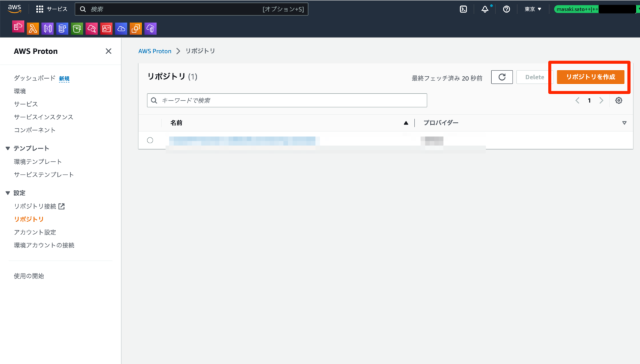Open リポジトリ接続 in the sidebar
640x364 pixels.
(35, 206)
